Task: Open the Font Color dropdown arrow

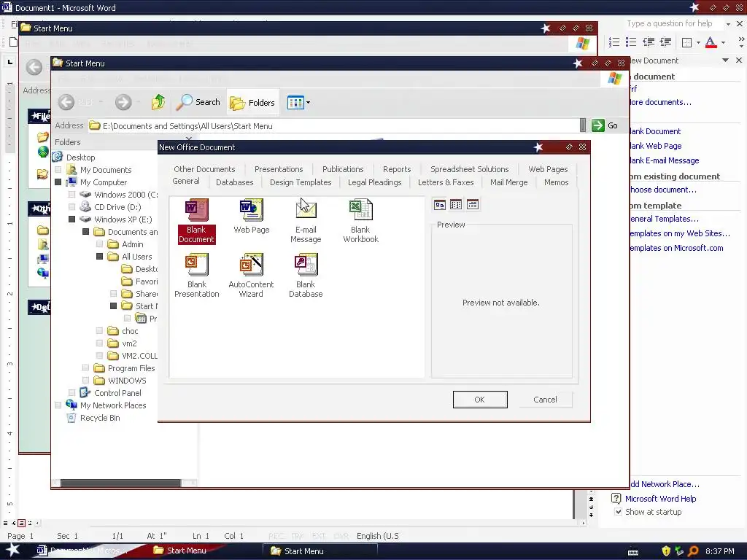Action: [x=723, y=42]
